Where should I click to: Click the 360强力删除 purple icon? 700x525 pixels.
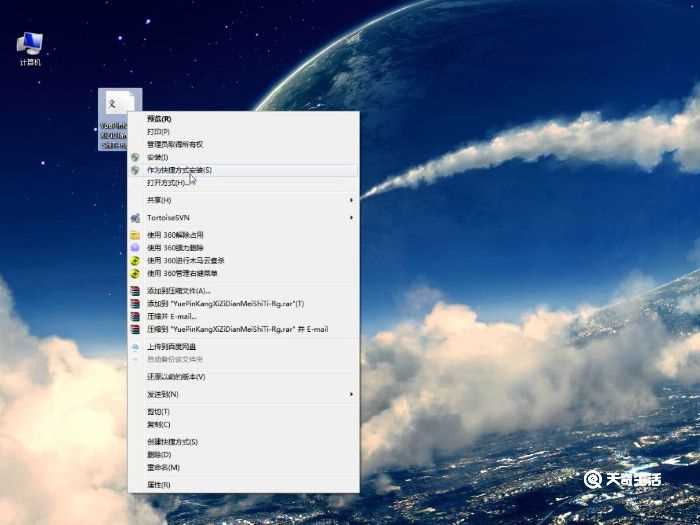point(135,248)
